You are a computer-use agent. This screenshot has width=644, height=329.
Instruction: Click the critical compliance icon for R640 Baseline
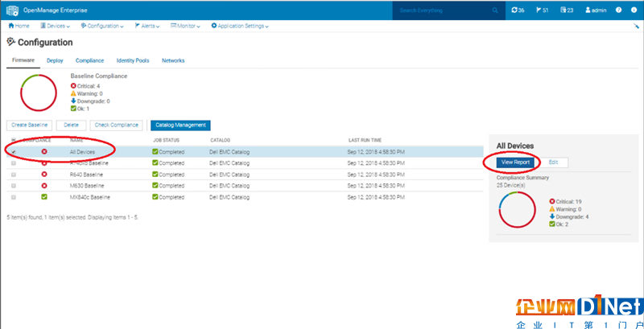pyautogui.click(x=44, y=175)
